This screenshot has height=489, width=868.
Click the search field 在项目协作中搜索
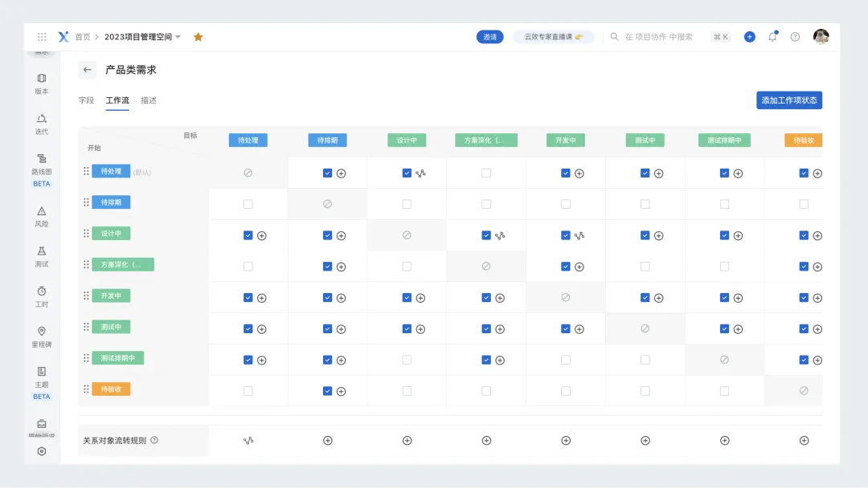click(x=659, y=37)
